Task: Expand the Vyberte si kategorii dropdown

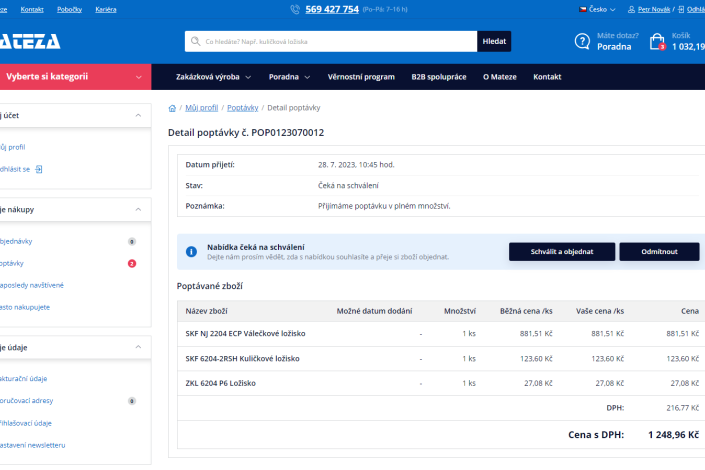Action: (75, 77)
